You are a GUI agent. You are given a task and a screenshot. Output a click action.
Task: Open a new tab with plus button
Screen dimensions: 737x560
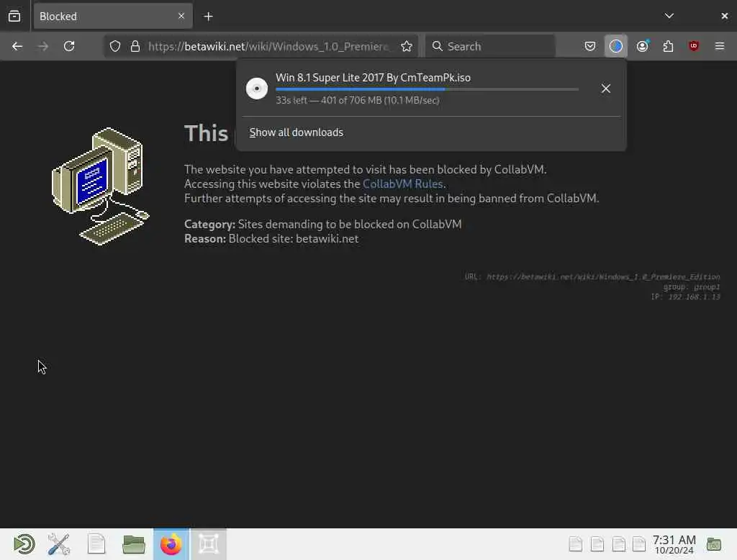click(x=208, y=17)
